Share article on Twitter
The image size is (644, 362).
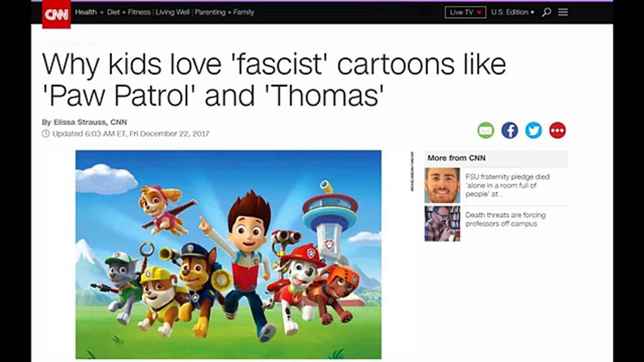[533, 130]
